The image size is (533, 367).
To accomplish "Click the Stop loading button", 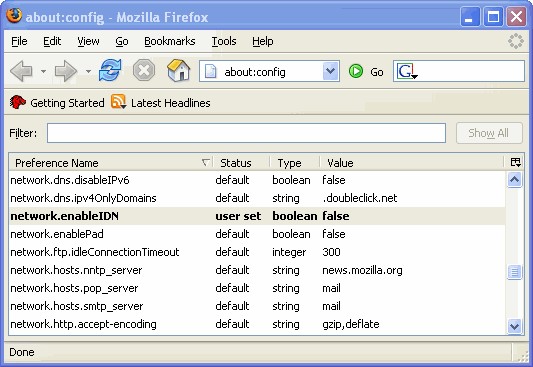I will tap(144, 70).
